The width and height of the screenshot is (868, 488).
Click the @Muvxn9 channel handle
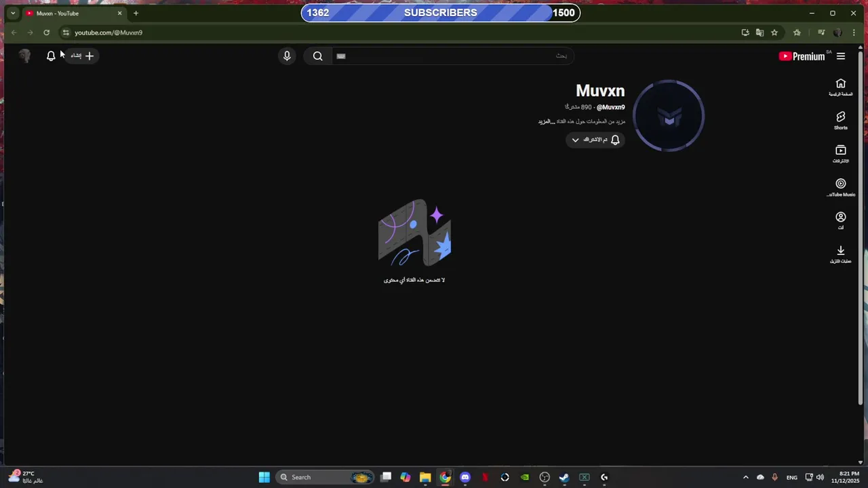click(x=610, y=107)
